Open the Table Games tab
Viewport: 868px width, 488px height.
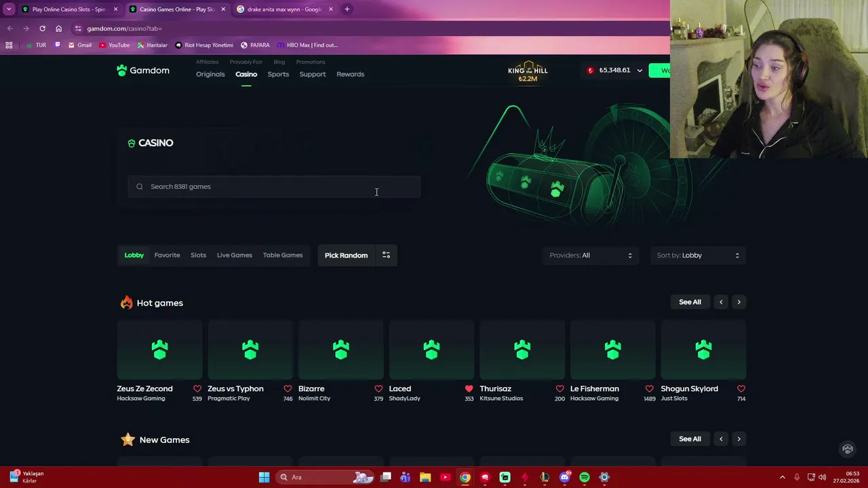pyautogui.click(x=283, y=256)
